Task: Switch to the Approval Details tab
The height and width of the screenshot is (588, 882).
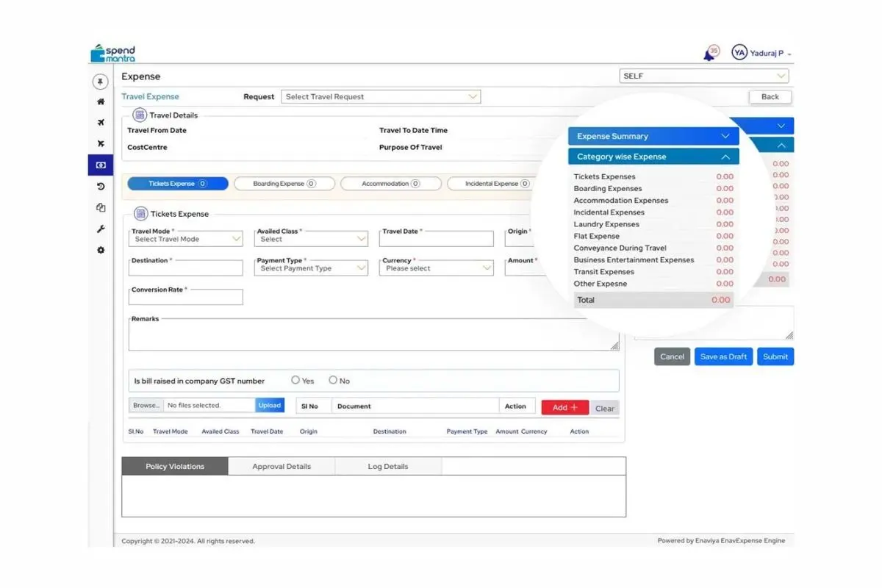Action: pos(282,466)
